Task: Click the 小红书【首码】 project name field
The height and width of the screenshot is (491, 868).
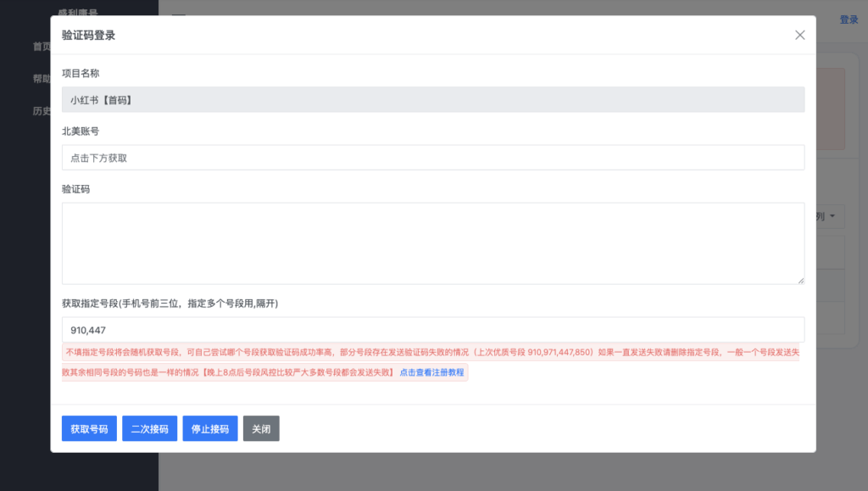Action: [x=433, y=99]
